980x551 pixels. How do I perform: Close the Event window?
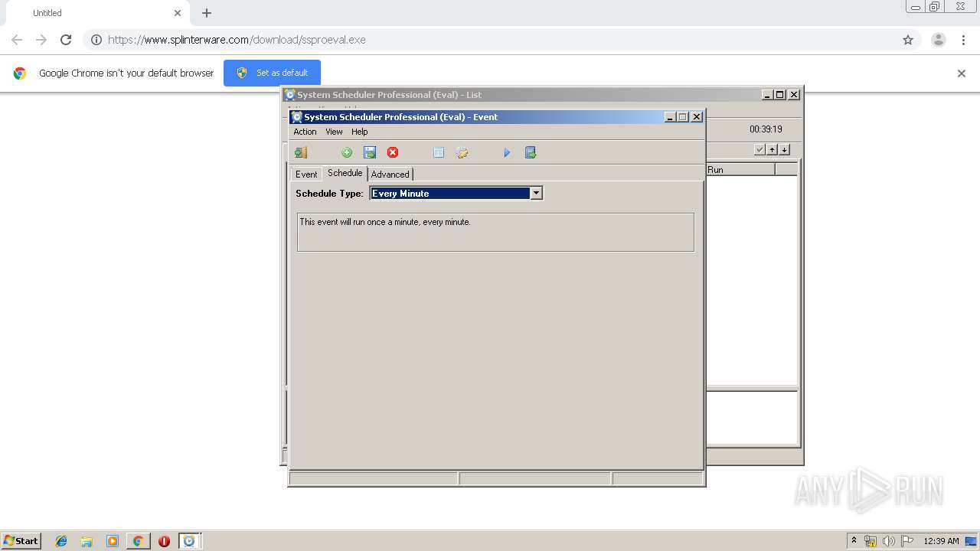tap(697, 117)
